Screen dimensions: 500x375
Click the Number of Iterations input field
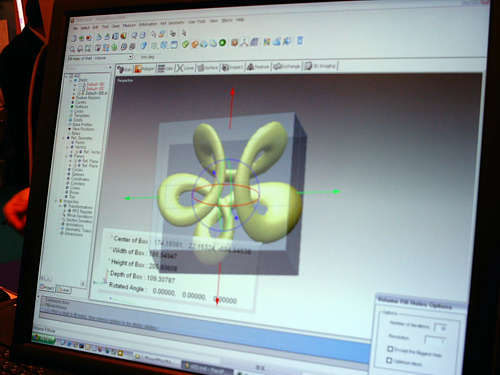[440, 328]
